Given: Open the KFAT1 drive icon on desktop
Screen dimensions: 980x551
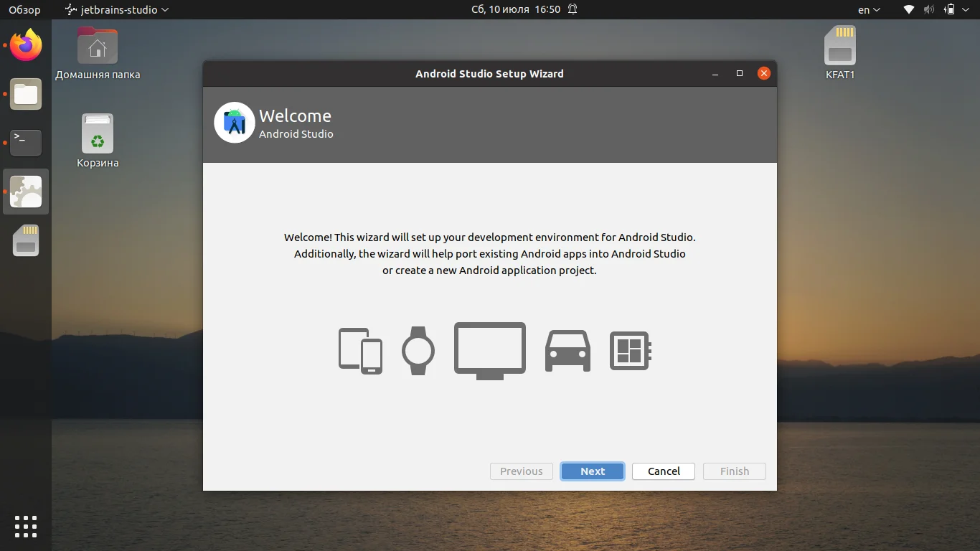Looking at the screenshot, I should [x=840, y=53].
